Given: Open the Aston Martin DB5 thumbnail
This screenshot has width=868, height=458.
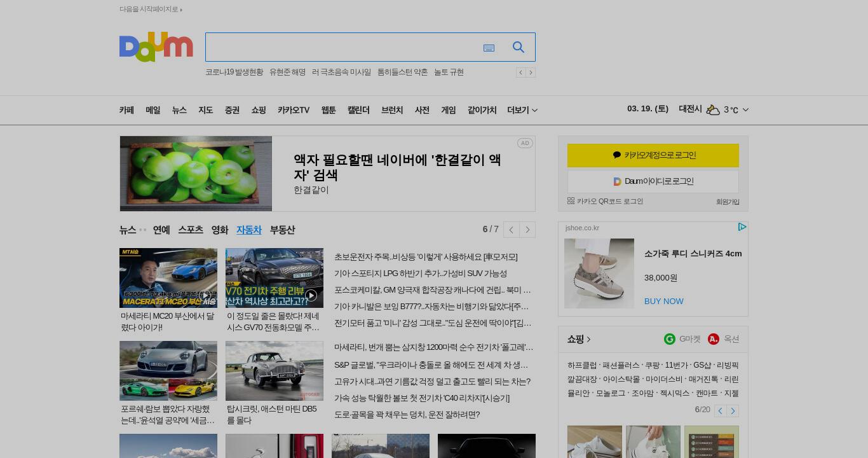Looking at the screenshot, I should coord(275,371).
